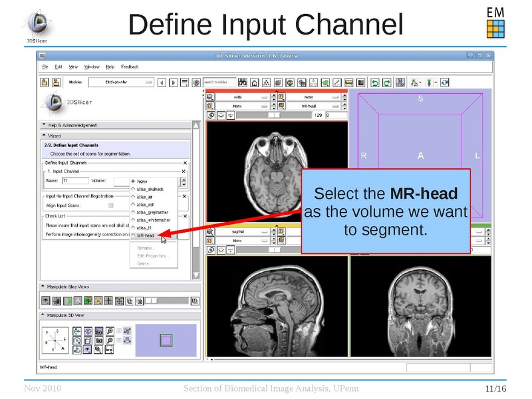The height and width of the screenshot is (399, 532).
Task: Expand the Help & Acknowledgement section
Action: 44,125
